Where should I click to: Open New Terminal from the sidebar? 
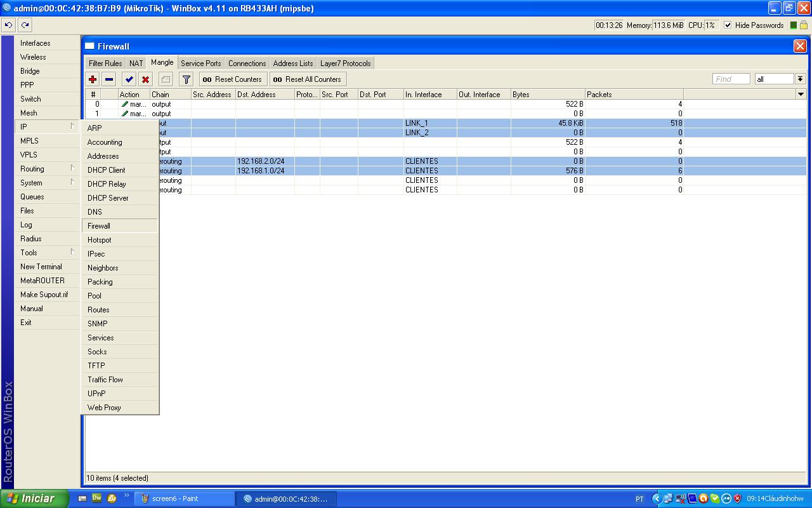46,266
